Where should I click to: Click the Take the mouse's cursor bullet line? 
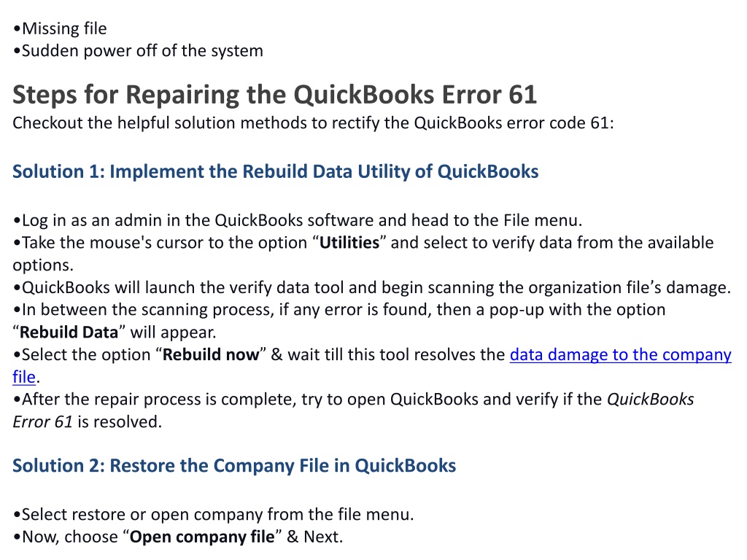pyautogui.click(x=363, y=254)
